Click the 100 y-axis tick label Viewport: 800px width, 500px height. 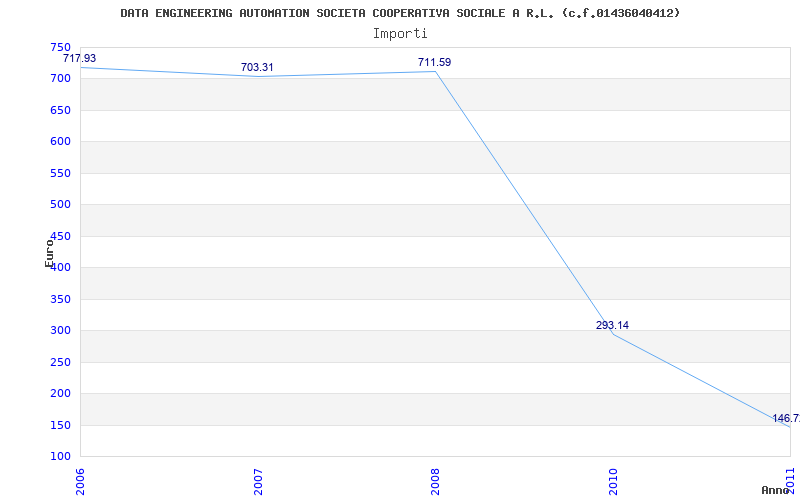60,457
